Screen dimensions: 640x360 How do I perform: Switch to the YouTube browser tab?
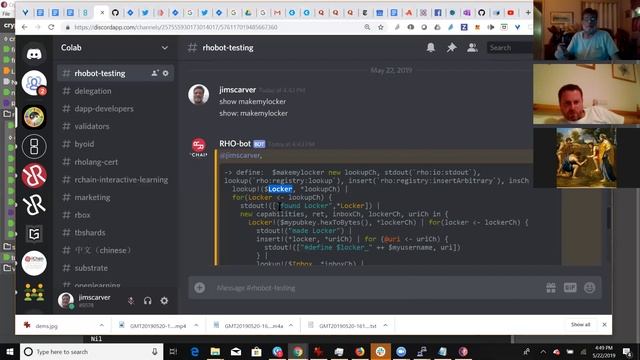tap(510, 13)
